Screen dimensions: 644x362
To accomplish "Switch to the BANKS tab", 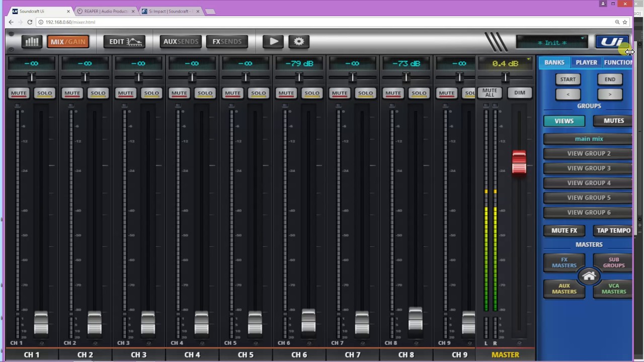I will (x=554, y=62).
